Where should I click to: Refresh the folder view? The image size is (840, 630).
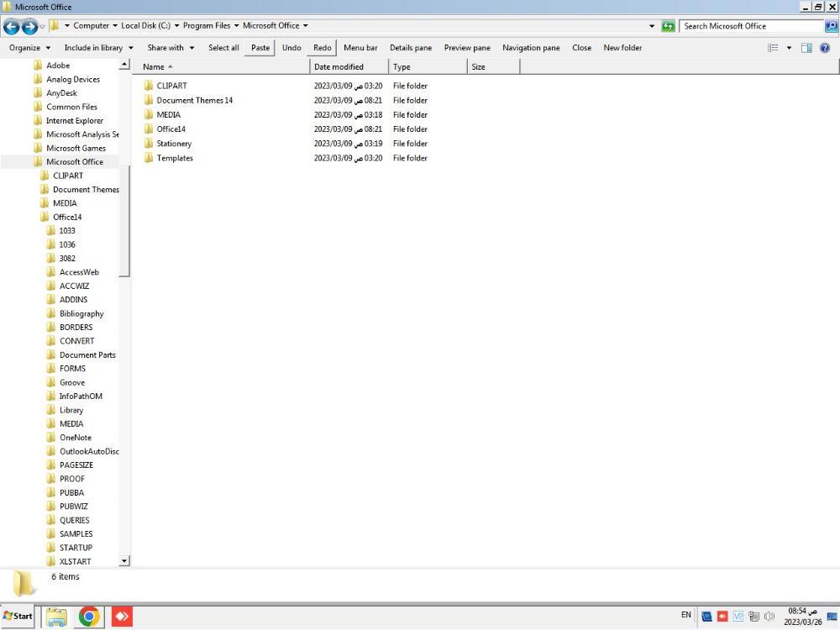[x=668, y=26]
